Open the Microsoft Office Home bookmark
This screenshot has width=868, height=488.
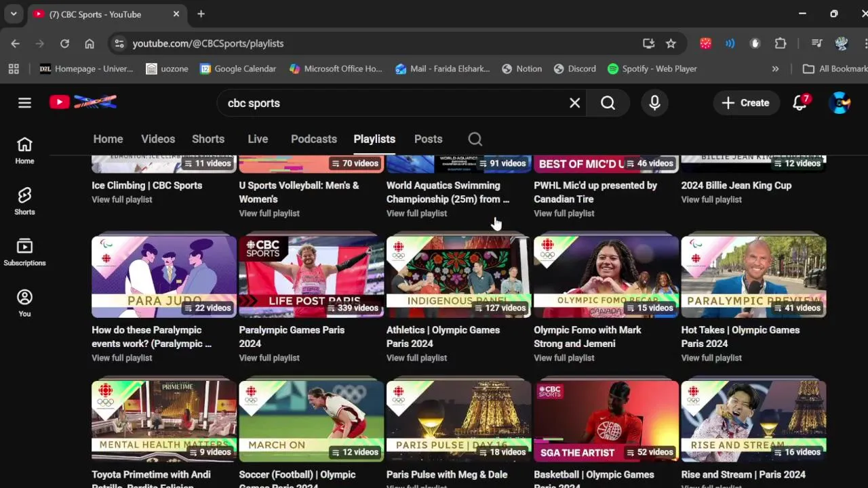coord(336,68)
